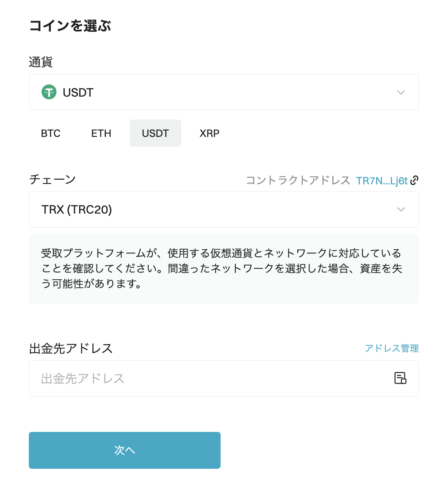Open address book icon in withdrawal field
Viewport: 448px width, 484px height.
(x=400, y=378)
